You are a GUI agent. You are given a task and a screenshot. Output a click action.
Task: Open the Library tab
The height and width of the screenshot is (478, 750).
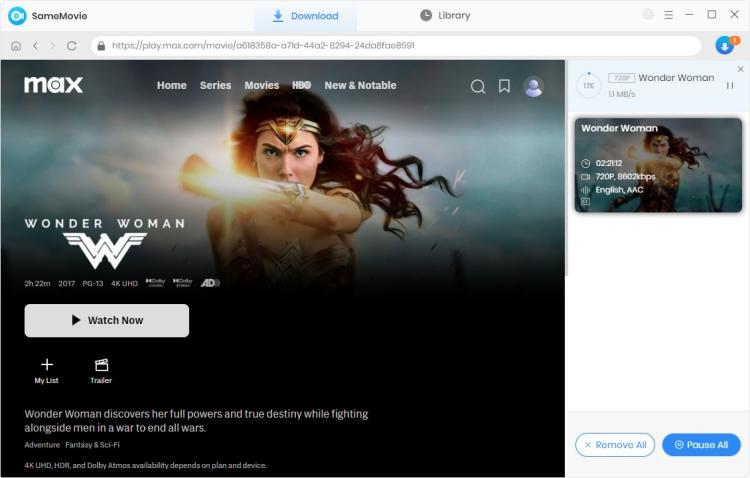click(x=445, y=16)
